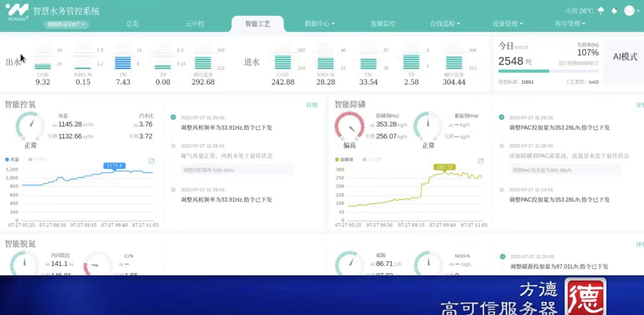Click the 碳源 gauge dial
The width and height of the screenshot is (644, 315).
coord(350,263)
